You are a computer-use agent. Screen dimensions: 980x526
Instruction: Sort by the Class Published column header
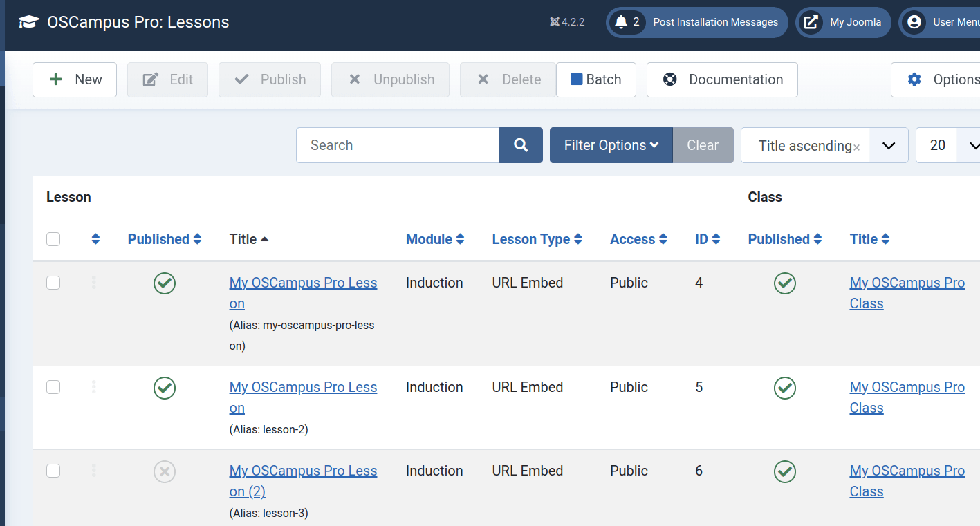click(785, 239)
